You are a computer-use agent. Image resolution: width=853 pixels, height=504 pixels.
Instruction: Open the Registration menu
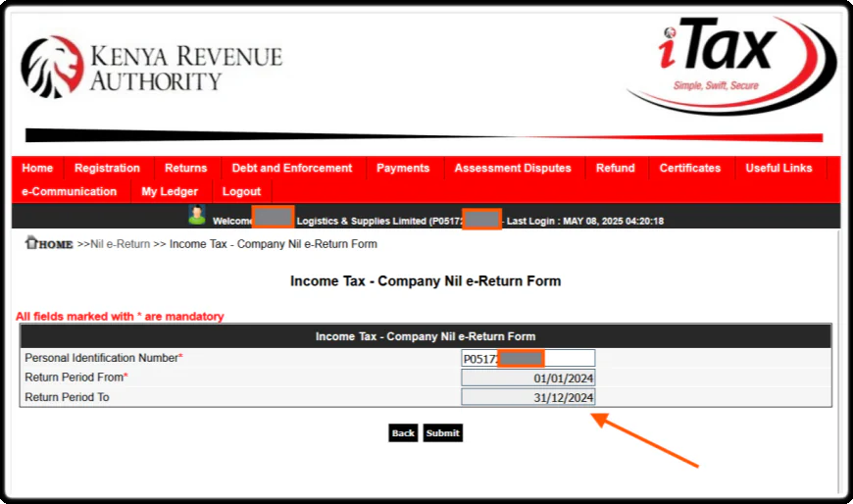pos(107,169)
